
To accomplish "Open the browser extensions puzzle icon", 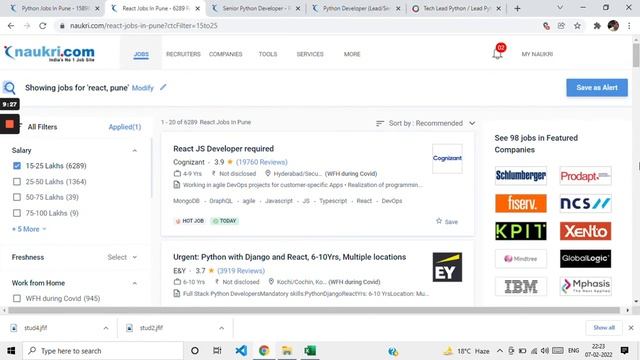I will (x=597, y=26).
